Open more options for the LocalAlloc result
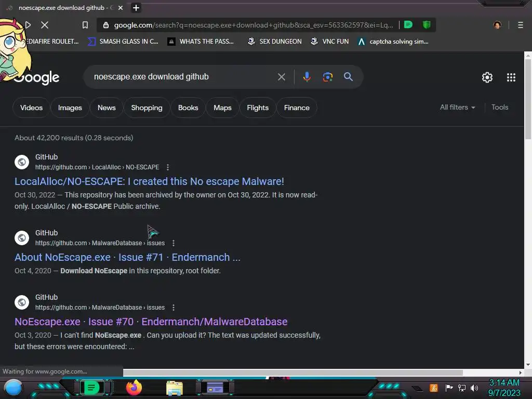 (x=168, y=167)
